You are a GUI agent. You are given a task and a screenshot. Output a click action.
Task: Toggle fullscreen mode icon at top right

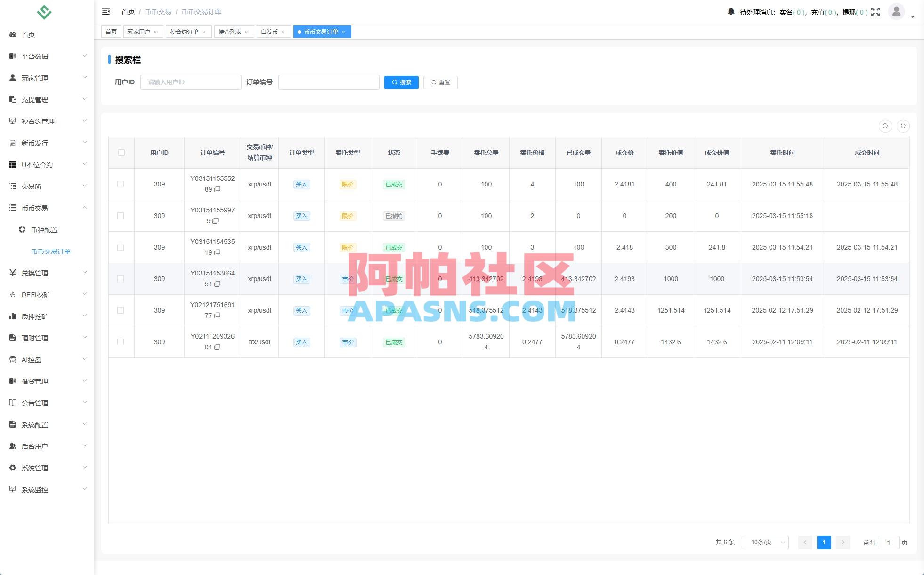(x=875, y=12)
